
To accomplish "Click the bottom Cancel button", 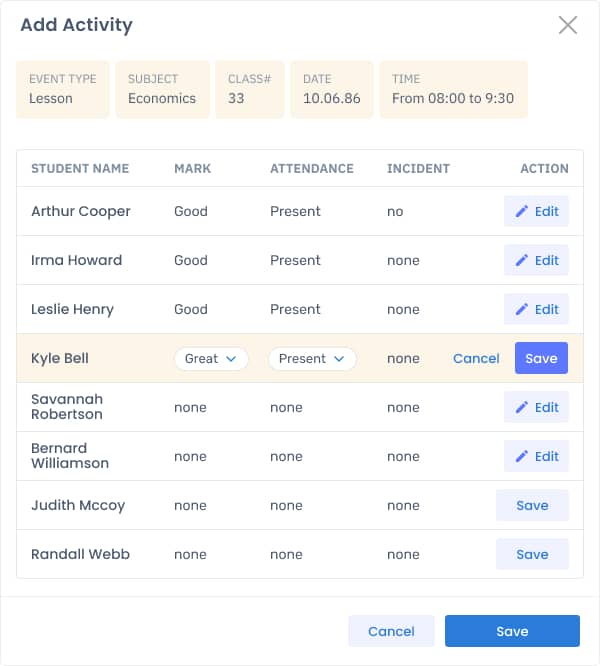I will (391, 631).
